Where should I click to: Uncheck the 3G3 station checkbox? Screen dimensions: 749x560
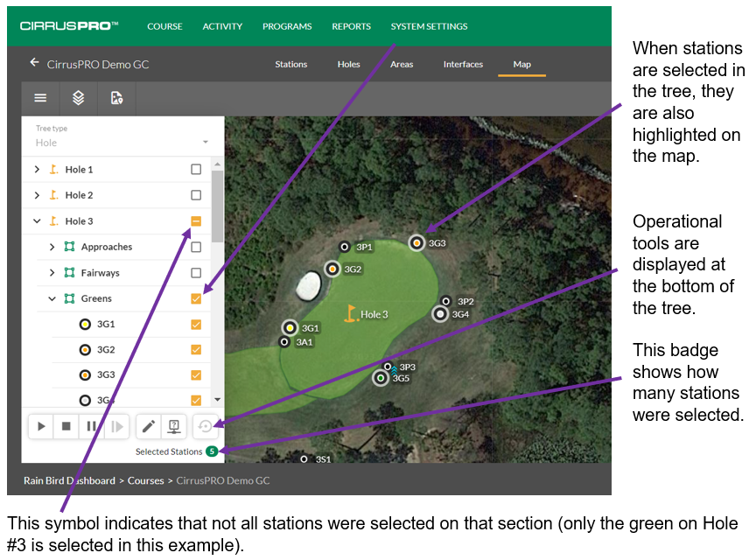196,375
